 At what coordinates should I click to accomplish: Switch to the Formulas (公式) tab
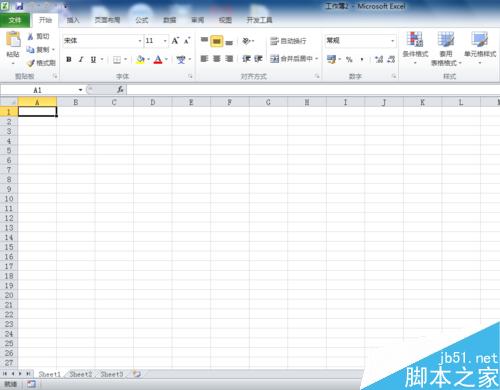pos(142,20)
